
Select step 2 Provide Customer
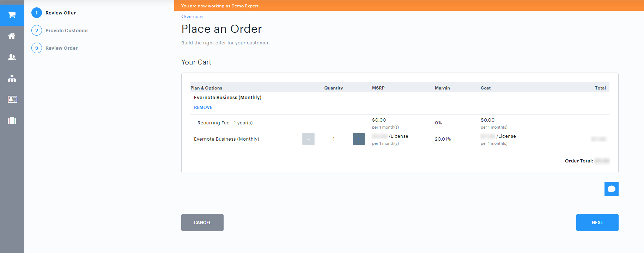point(60,30)
